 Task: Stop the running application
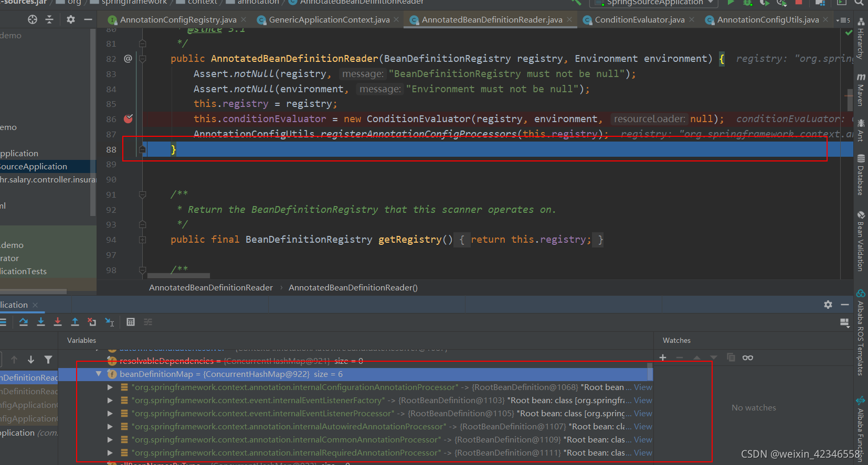point(799,3)
